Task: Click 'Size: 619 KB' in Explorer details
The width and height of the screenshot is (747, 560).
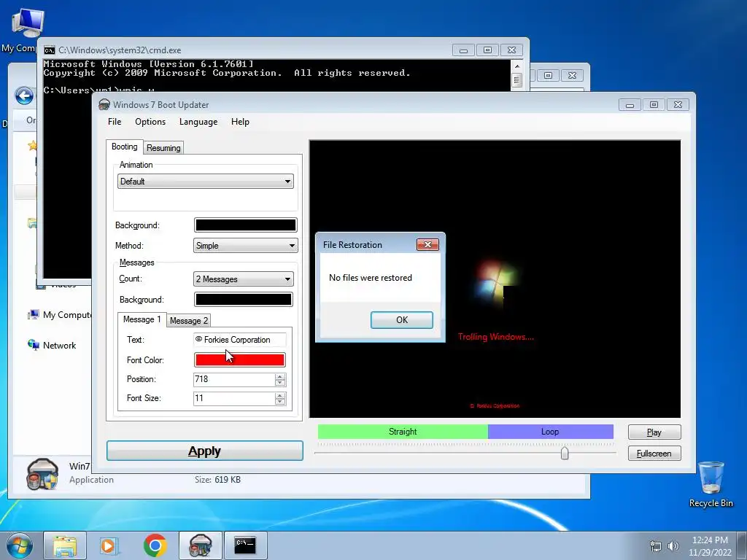Action: [x=217, y=480]
